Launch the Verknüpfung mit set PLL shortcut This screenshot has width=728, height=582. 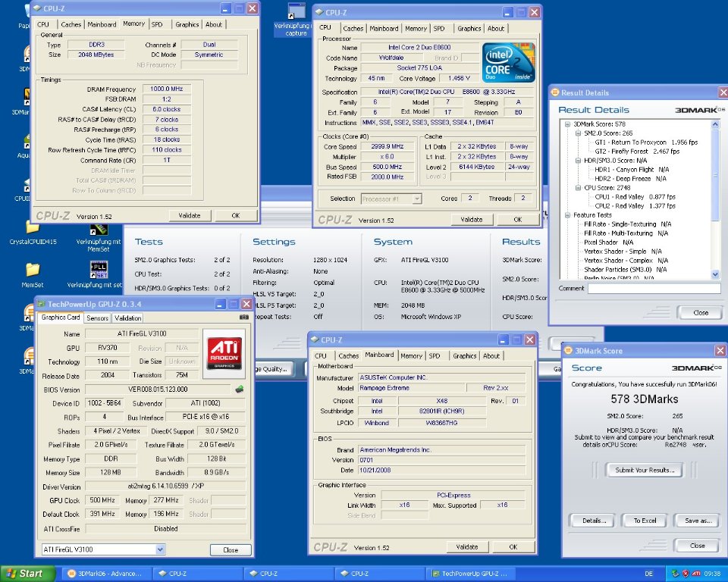coord(98,275)
